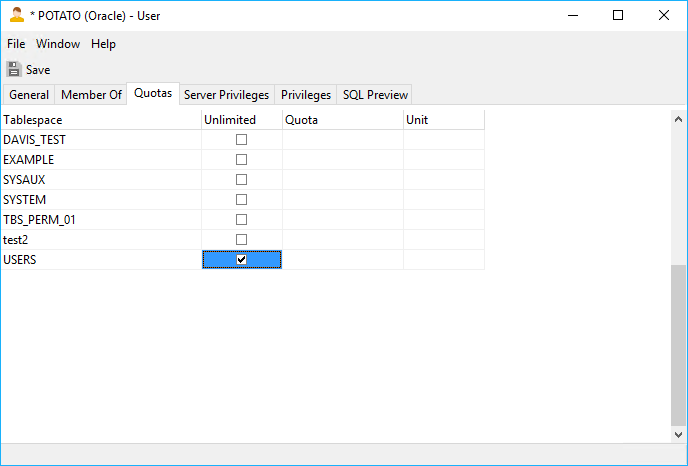Check the Unlimited box for EXAMPLE

pos(241,160)
